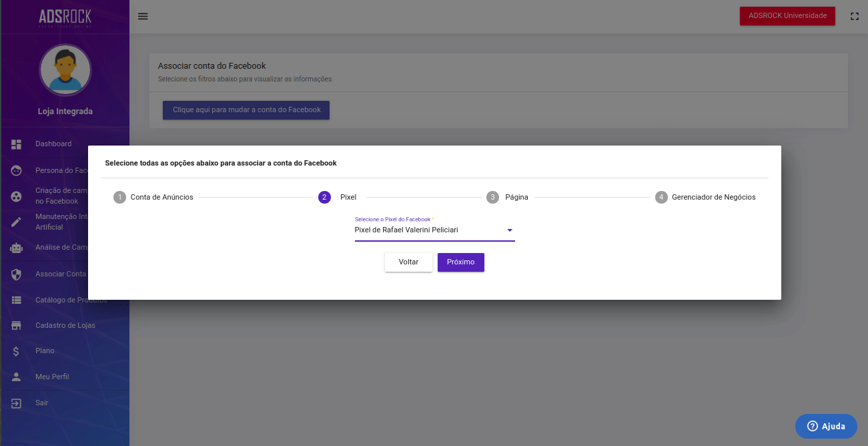The width and height of the screenshot is (868, 446).
Task: Click the Manutenção pencil icon
Action: point(17,222)
